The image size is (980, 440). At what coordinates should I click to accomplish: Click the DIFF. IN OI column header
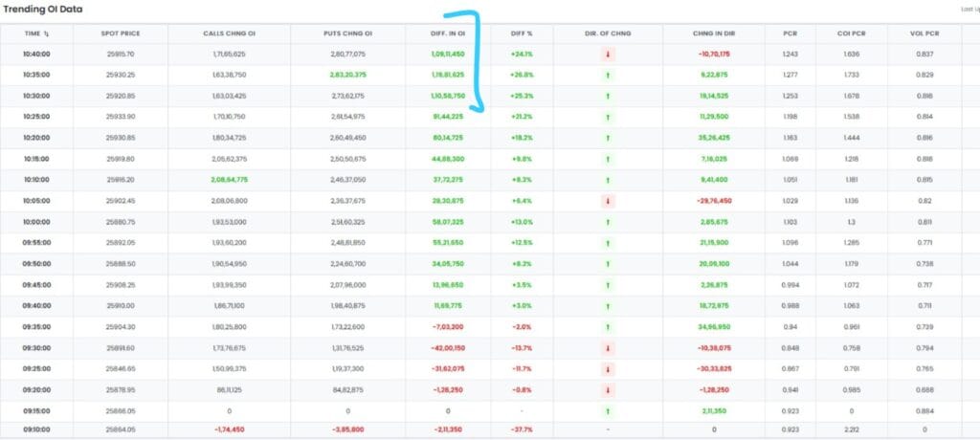(448, 33)
